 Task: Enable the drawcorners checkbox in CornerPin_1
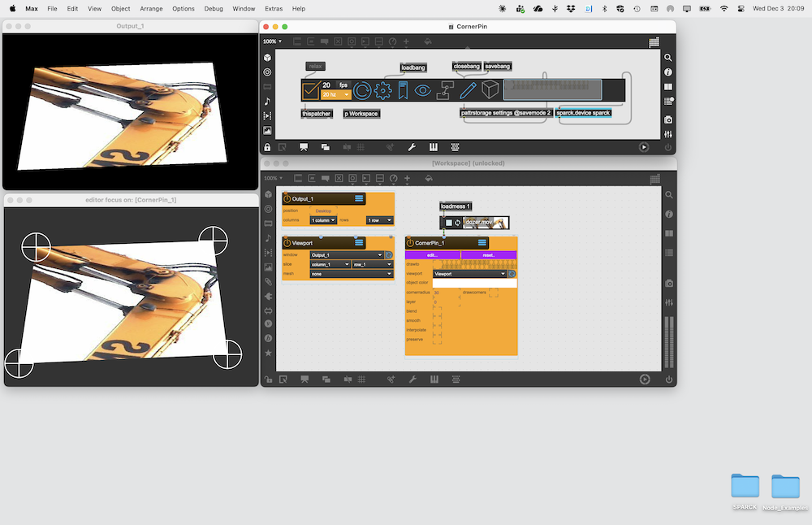493,293
